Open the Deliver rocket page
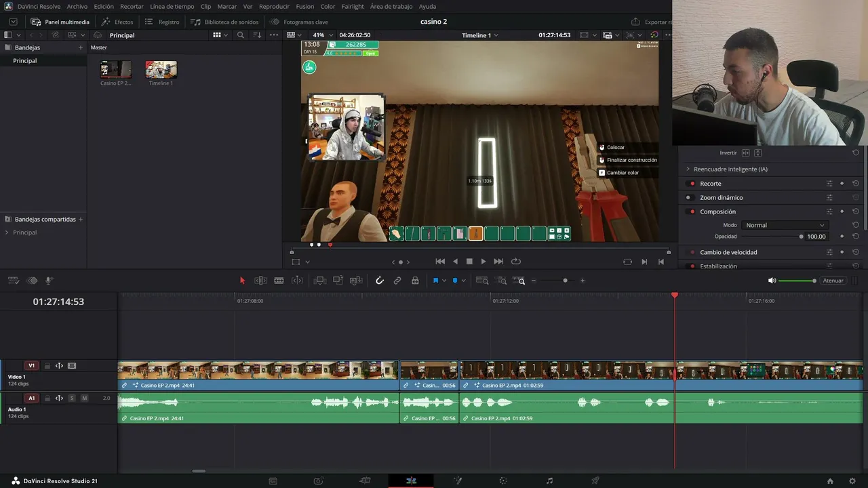Screen dimensions: 868x488 pos(595,481)
